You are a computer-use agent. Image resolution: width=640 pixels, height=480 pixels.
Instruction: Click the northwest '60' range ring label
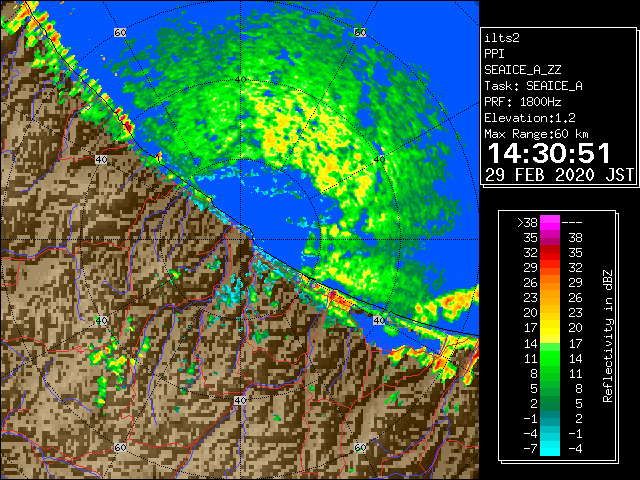click(x=120, y=33)
